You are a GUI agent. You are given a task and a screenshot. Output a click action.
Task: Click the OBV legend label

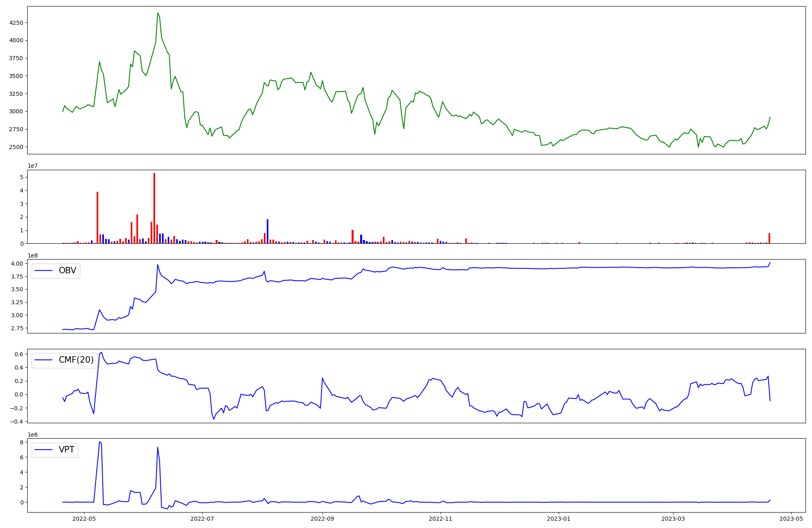point(67,270)
